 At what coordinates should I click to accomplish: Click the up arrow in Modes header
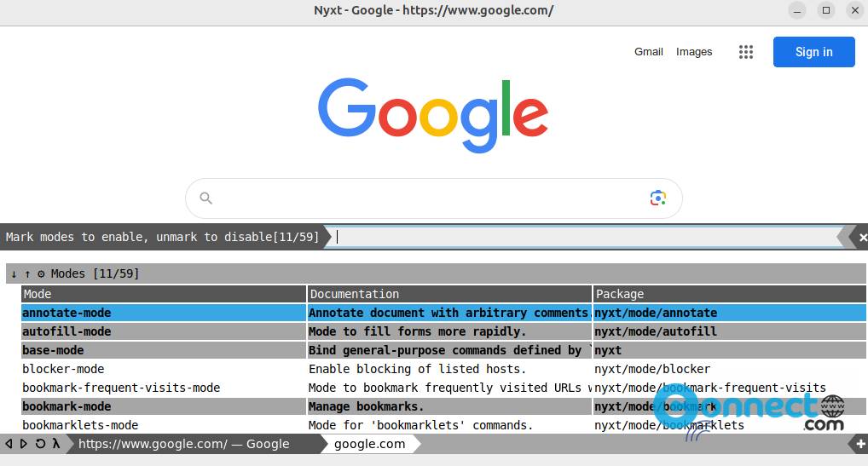point(27,273)
